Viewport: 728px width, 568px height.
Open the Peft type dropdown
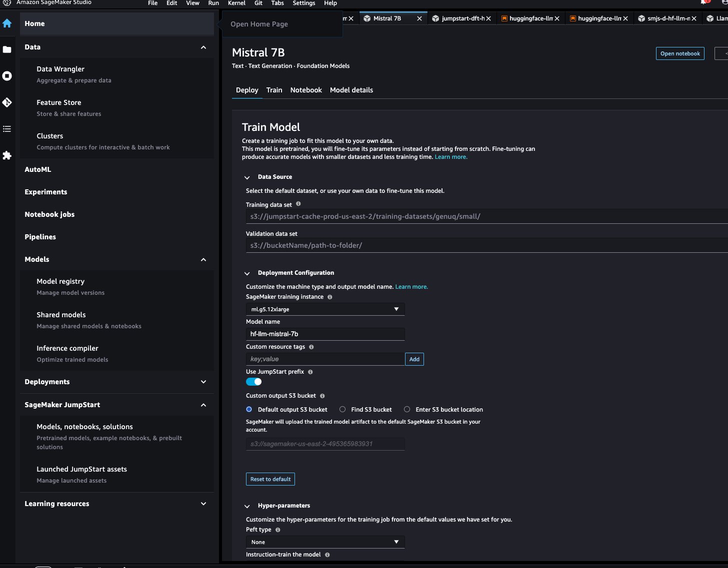point(325,542)
